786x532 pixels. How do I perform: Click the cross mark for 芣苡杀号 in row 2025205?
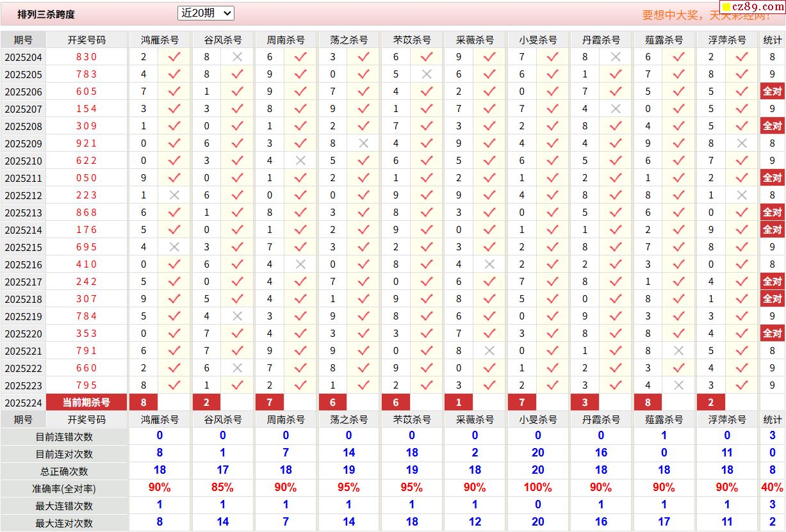(427, 74)
